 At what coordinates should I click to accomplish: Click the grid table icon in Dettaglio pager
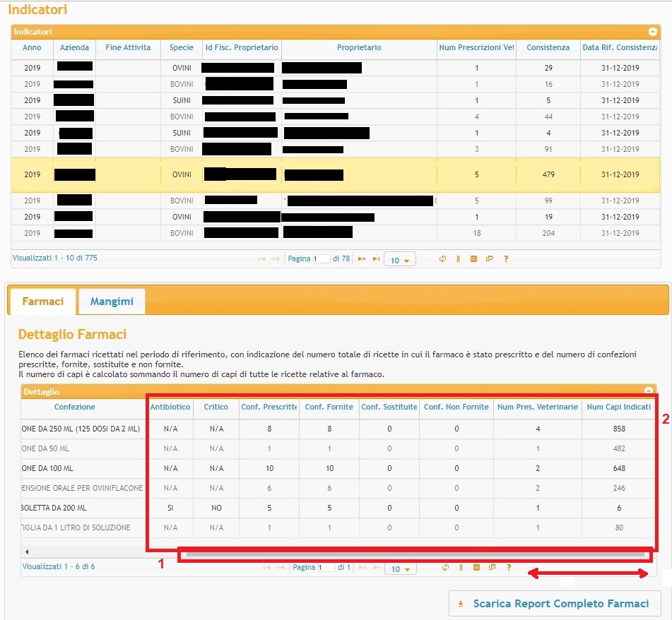click(x=476, y=567)
